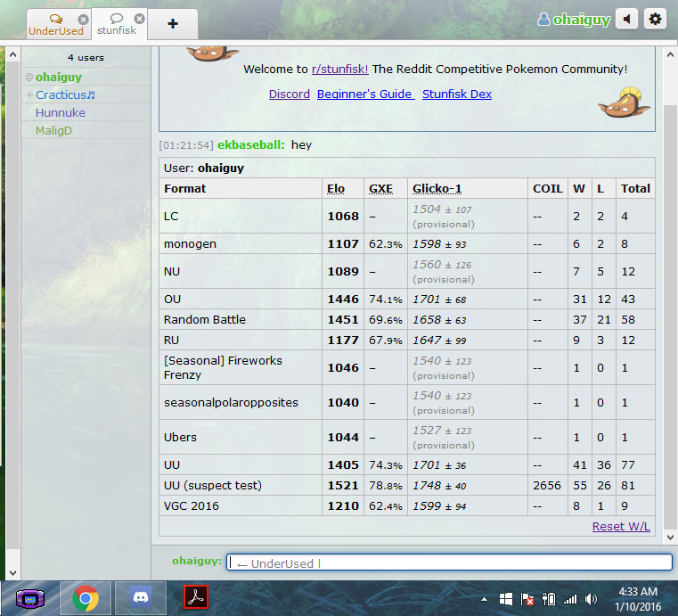Click the OU Elo value 1446

click(343, 300)
